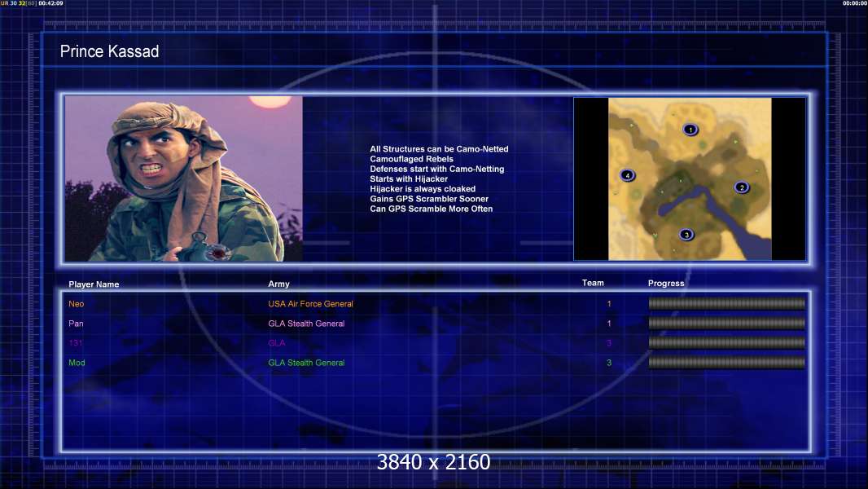Click Mod's GLA Stealth General army text

pos(306,363)
